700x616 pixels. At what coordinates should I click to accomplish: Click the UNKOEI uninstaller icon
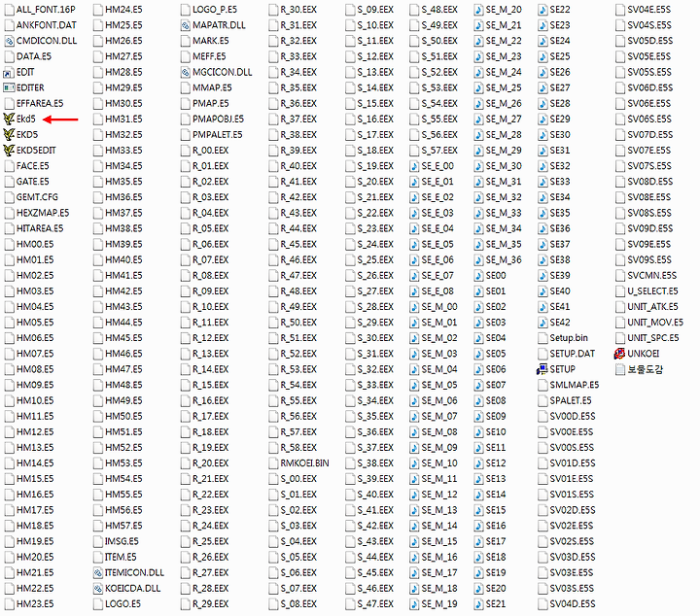tap(619, 354)
